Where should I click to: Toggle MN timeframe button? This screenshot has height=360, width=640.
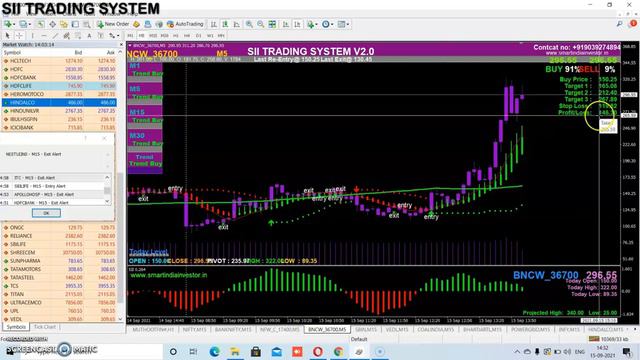pyautogui.click(x=221, y=36)
